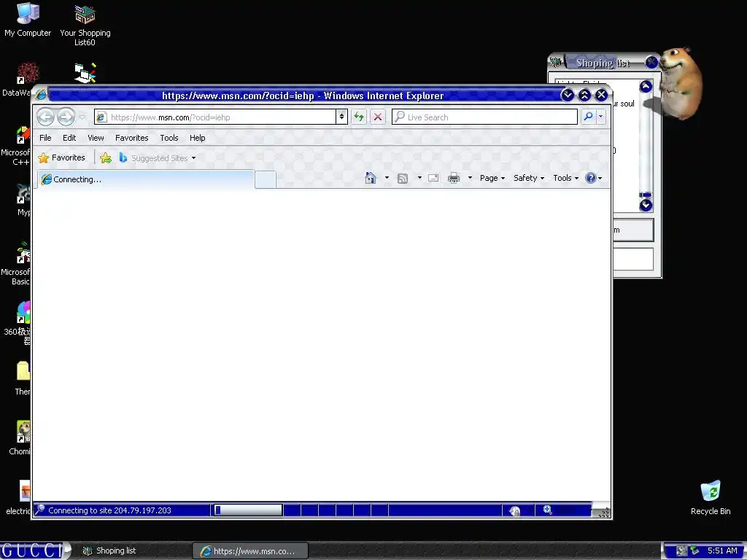747x560 pixels.
Task: Click the Shoping list title bar icon
Action: (x=555, y=62)
